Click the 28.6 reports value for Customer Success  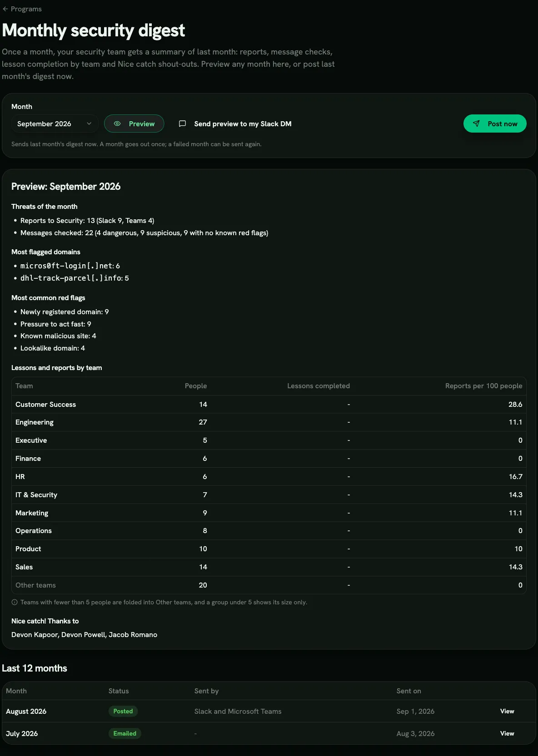[515, 405]
